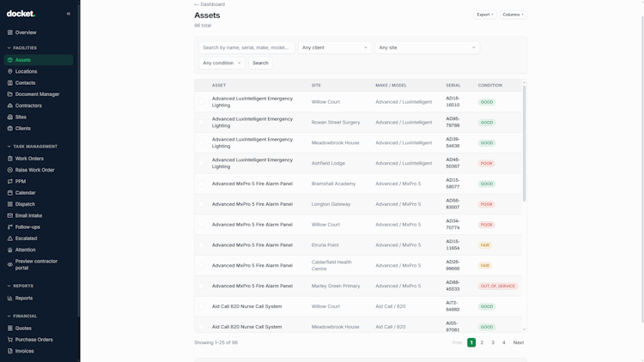Click the Calendar icon in Task Management
The image size is (644, 362).
coord(9,192)
